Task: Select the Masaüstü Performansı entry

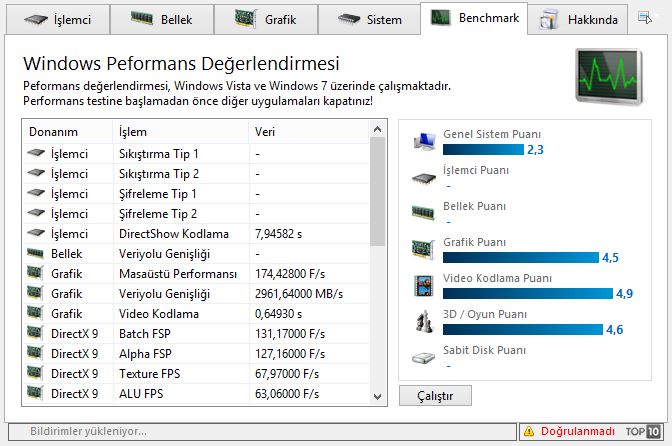Action: pyautogui.click(x=178, y=274)
